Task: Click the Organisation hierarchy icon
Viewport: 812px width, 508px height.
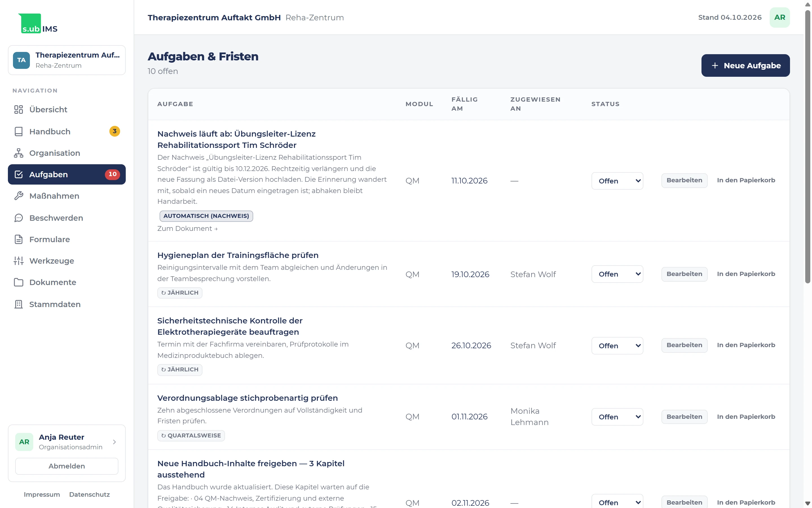Action: coord(18,153)
